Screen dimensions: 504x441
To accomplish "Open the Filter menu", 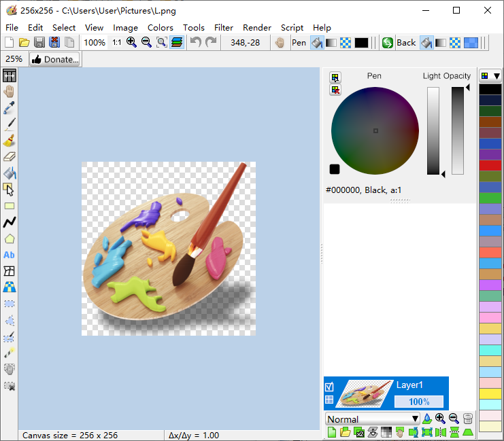I will tap(224, 28).
